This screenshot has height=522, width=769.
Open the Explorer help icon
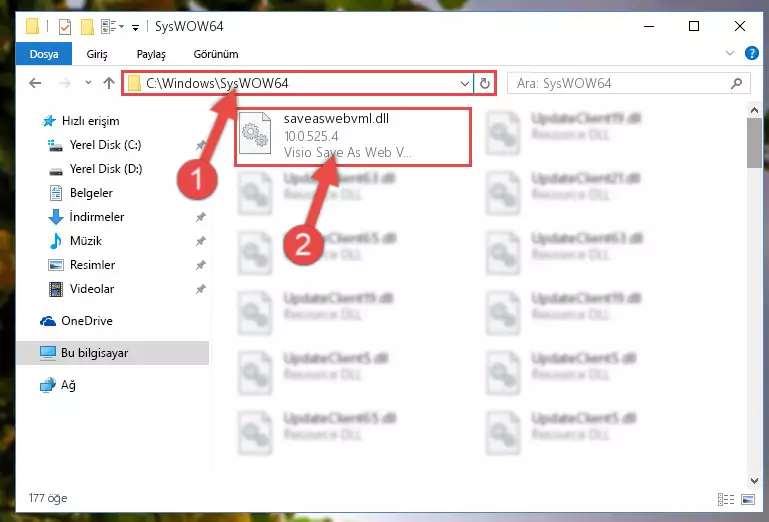tap(751, 53)
